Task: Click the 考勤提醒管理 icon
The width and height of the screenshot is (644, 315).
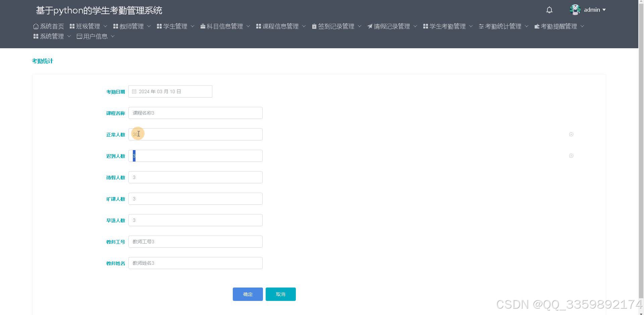Action: point(537,26)
